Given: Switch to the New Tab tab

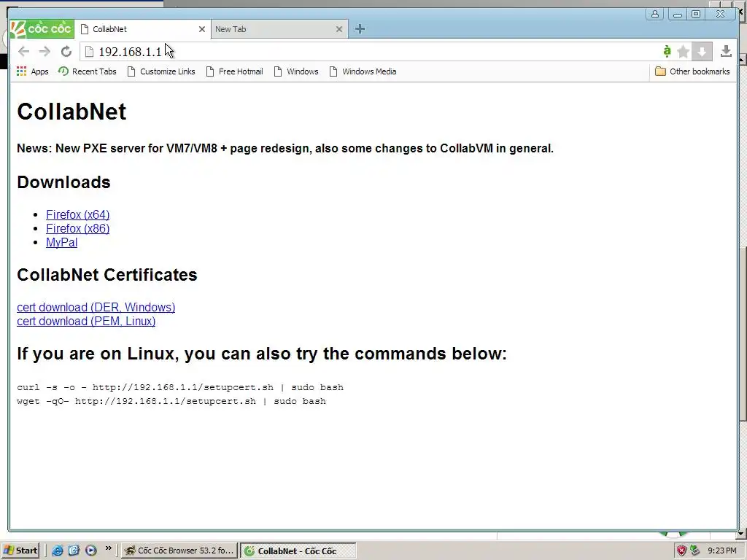Looking at the screenshot, I should [279, 29].
